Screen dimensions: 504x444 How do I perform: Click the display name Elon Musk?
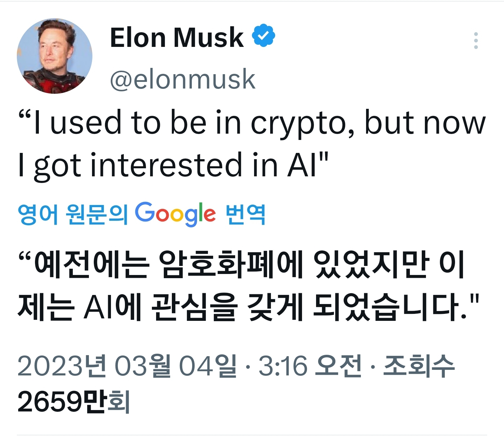click(176, 37)
